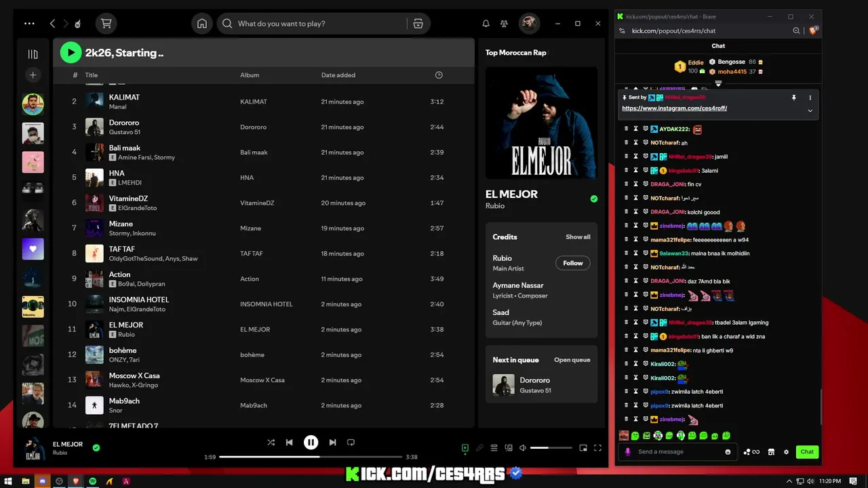Go back in Spotify navigation
Image resolution: width=868 pixels, height=488 pixels.
[52, 23]
